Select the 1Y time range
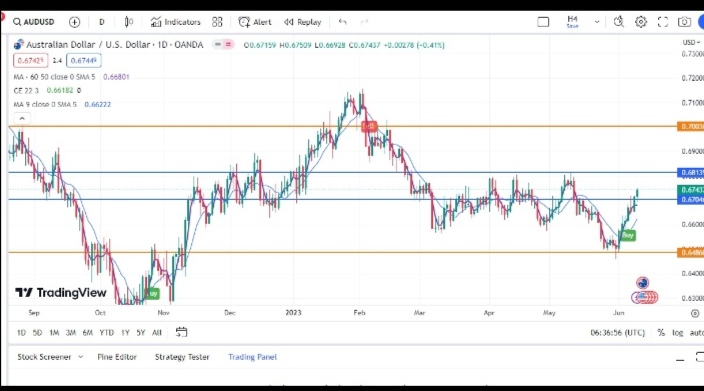 click(x=125, y=333)
